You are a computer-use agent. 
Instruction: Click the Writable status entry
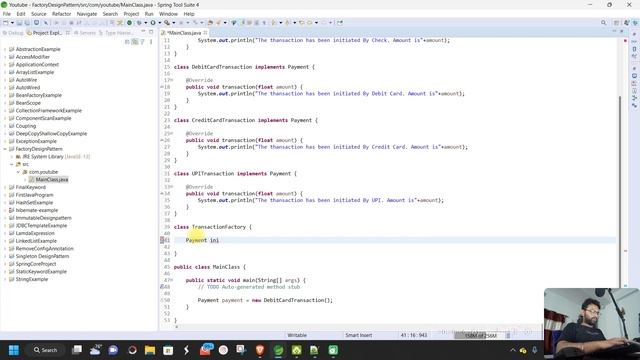tap(297, 336)
